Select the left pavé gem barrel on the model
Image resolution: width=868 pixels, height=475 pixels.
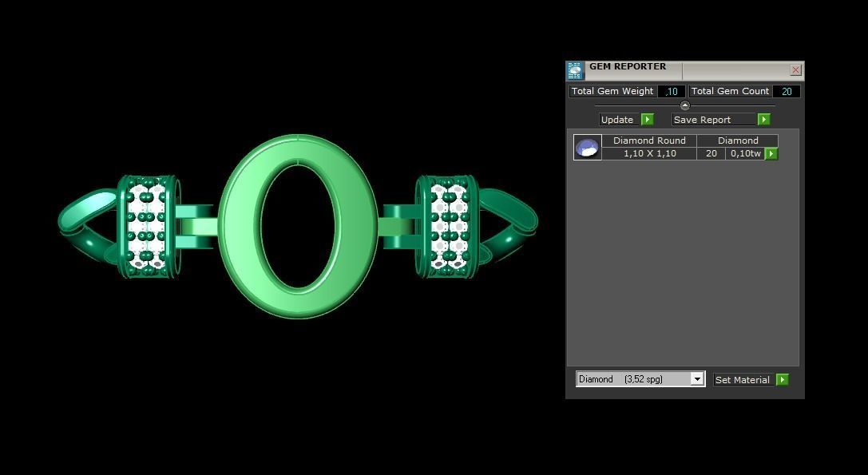pyautogui.click(x=147, y=225)
